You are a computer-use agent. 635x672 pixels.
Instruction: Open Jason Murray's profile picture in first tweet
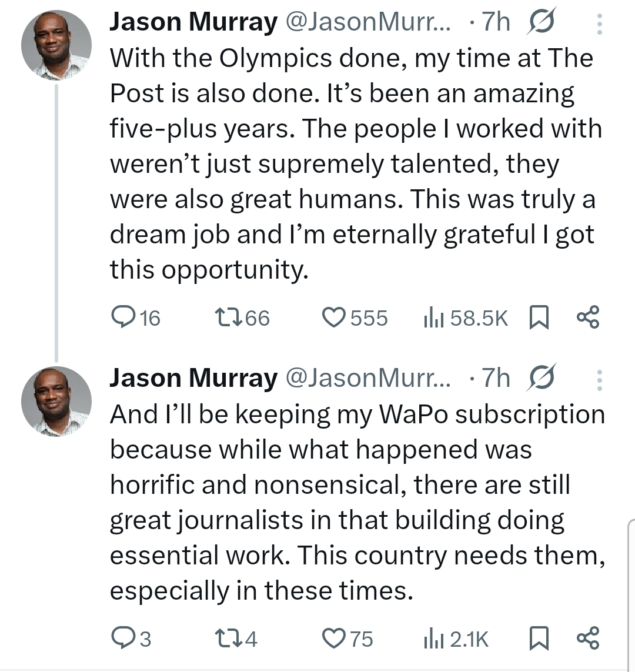click(x=56, y=45)
